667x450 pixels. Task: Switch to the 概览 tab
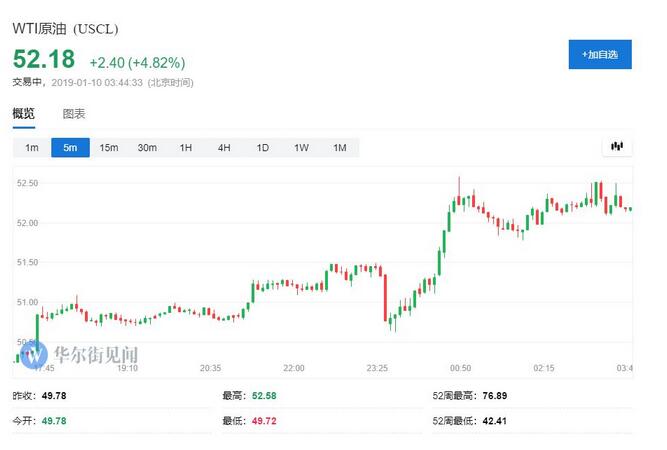(24, 114)
